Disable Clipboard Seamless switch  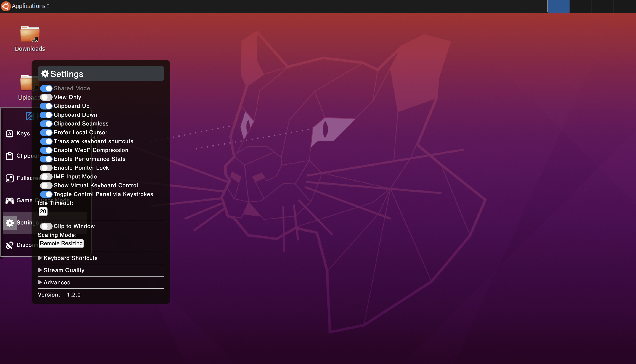[46, 124]
